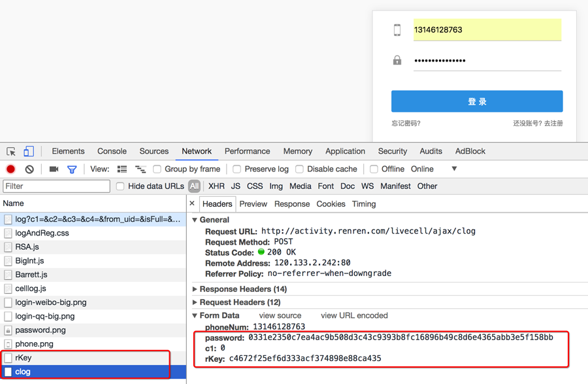Click the blue 登录 login button
588x384 pixels.
(x=477, y=101)
